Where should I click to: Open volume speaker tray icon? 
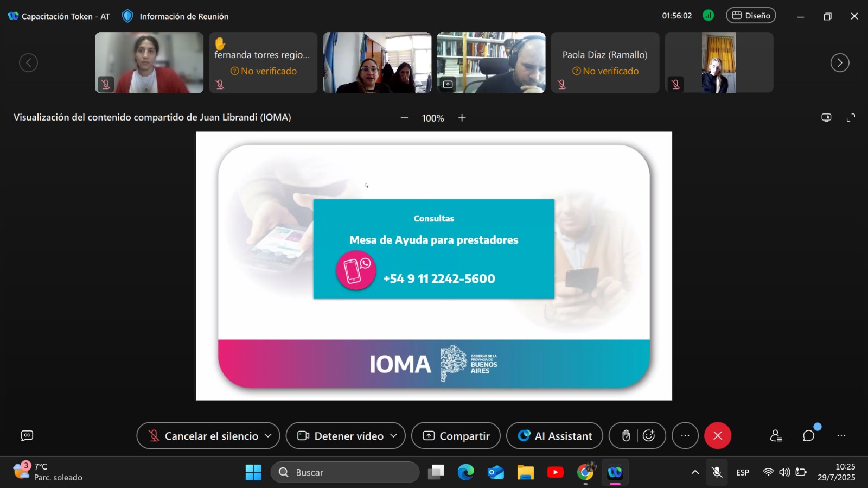(x=784, y=472)
